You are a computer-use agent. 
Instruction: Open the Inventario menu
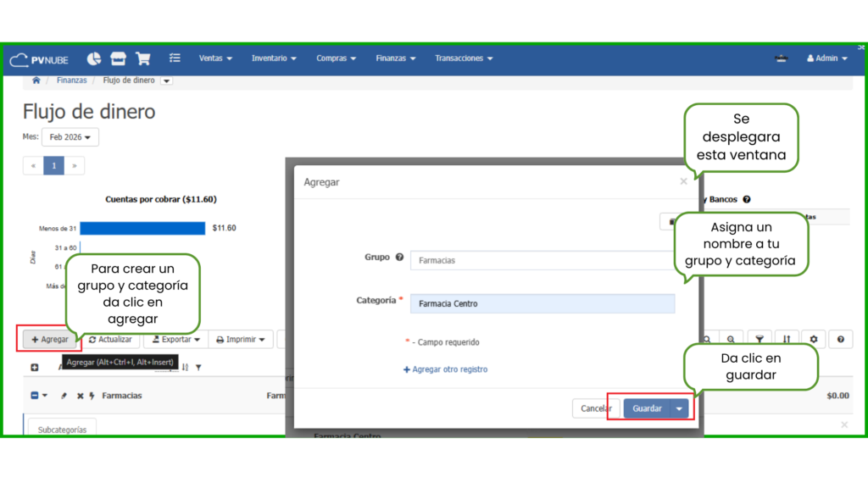[274, 58]
